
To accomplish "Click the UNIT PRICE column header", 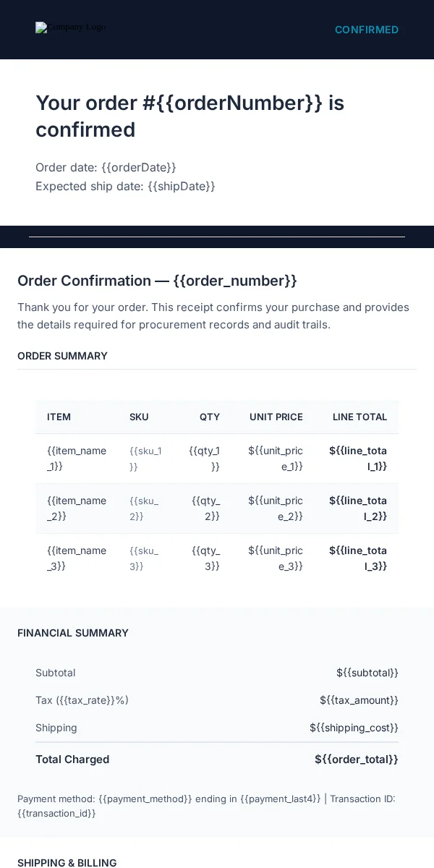I will click(276, 417).
